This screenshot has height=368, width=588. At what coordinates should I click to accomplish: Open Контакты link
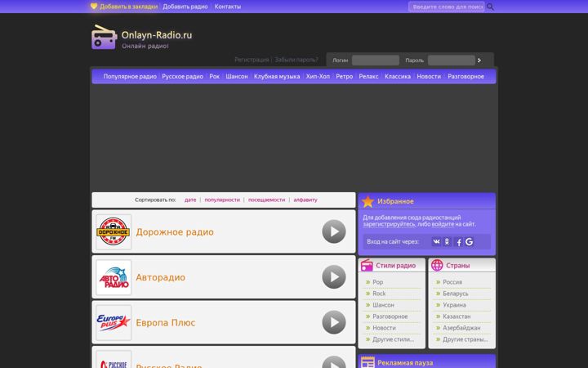[x=228, y=7]
